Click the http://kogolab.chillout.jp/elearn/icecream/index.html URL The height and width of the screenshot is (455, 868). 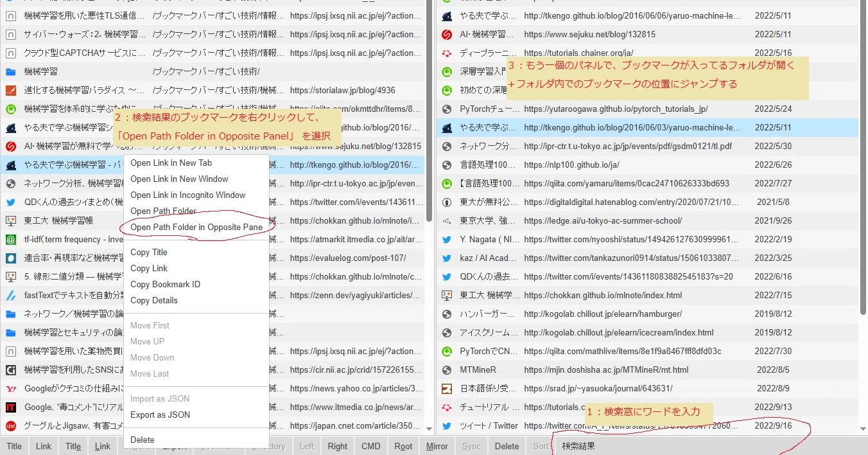pyautogui.click(x=619, y=332)
